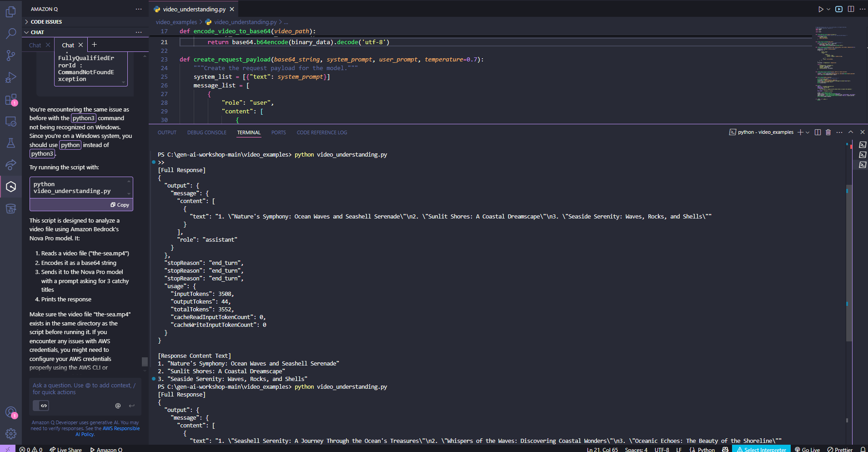This screenshot has height=452, width=868.
Task: Switch to the first inactive Chat tab
Action: click(x=35, y=45)
